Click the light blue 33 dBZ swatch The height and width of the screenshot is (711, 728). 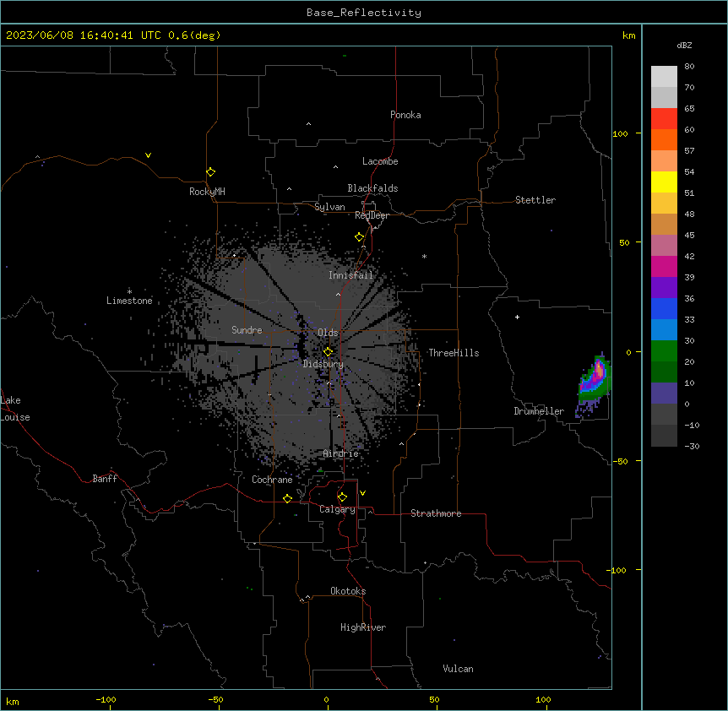664,329
